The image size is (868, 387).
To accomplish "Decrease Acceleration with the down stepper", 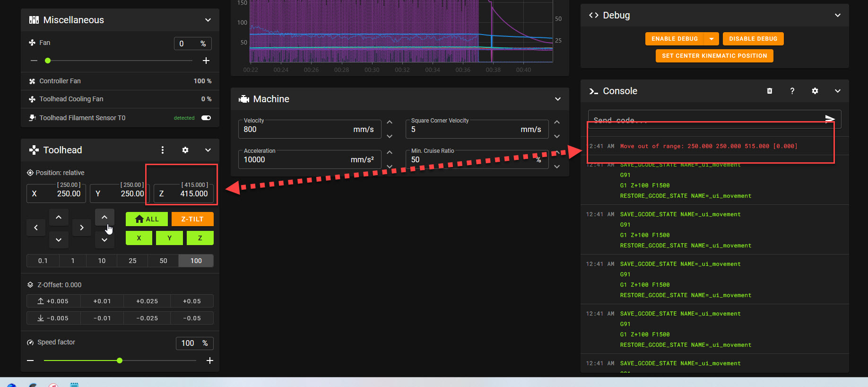I will pyautogui.click(x=390, y=167).
